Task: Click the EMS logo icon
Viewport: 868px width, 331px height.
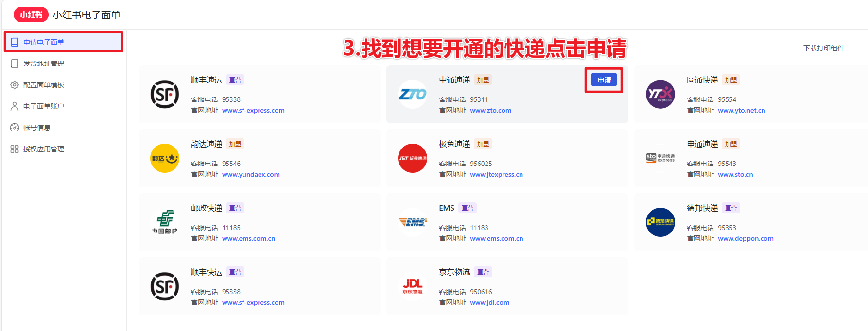Action: click(x=412, y=222)
